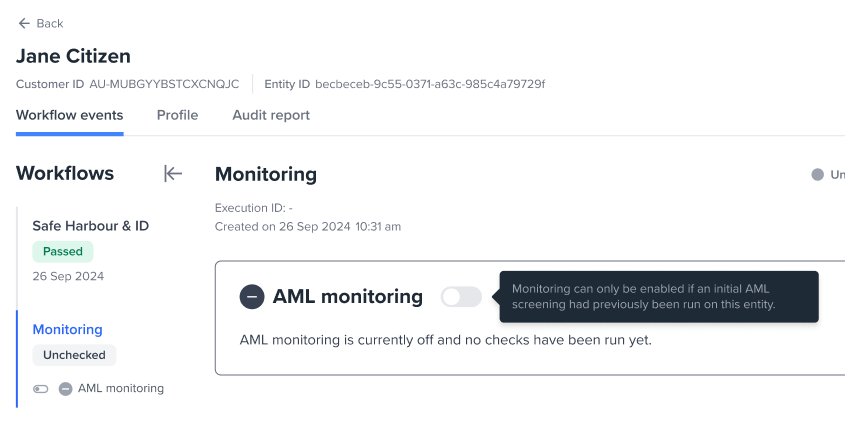The height and width of the screenshot is (433, 845).
Task: Enable the AML monitoring toggle switch
Action: click(461, 296)
